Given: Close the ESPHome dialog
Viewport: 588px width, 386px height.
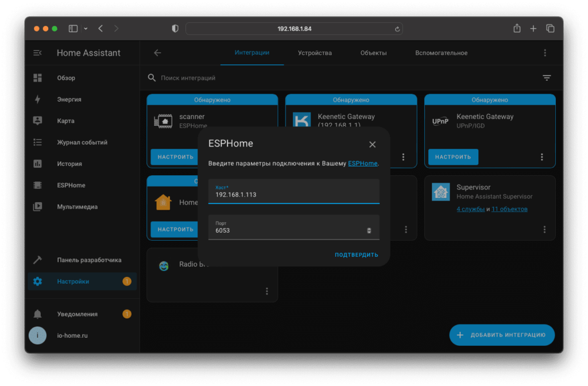Looking at the screenshot, I should pyautogui.click(x=372, y=144).
